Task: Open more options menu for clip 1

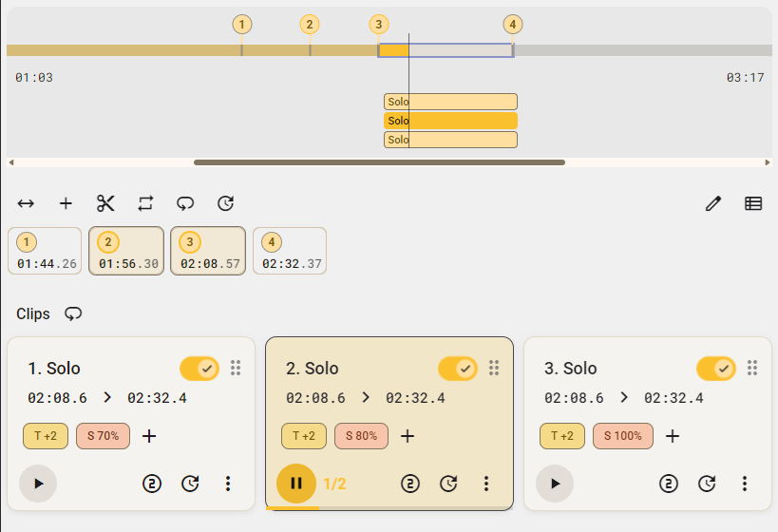Action: (228, 484)
